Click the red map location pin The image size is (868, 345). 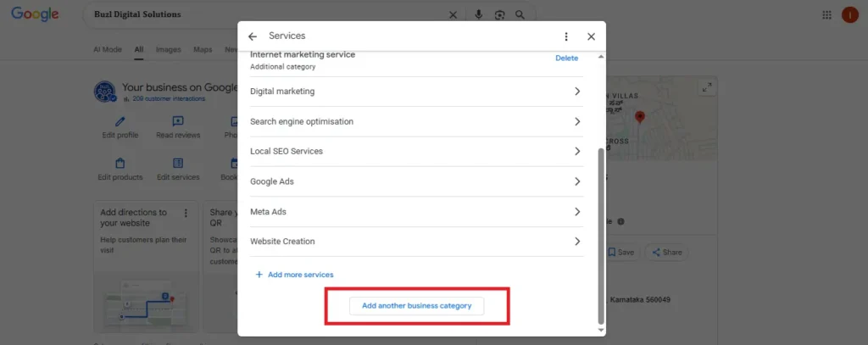click(640, 117)
